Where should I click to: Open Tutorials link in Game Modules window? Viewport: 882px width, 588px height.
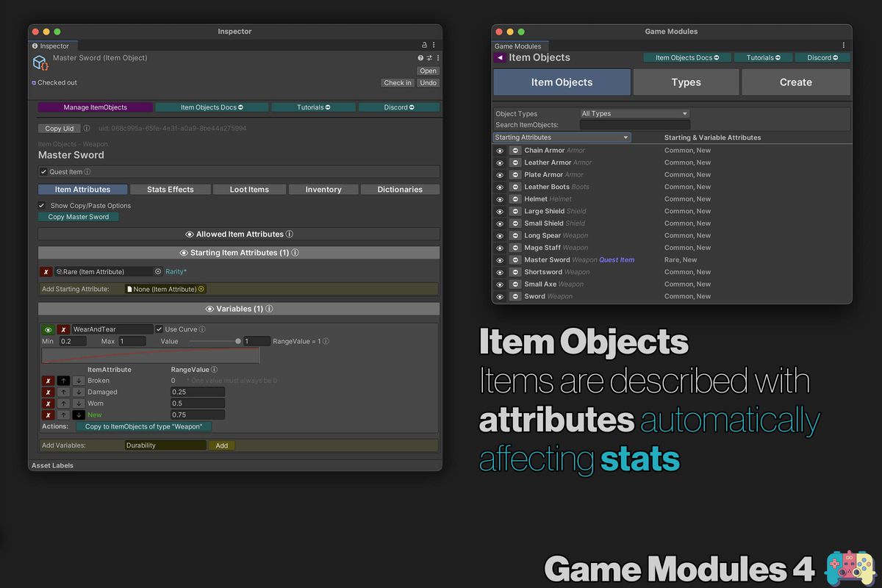(x=764, y=57)
